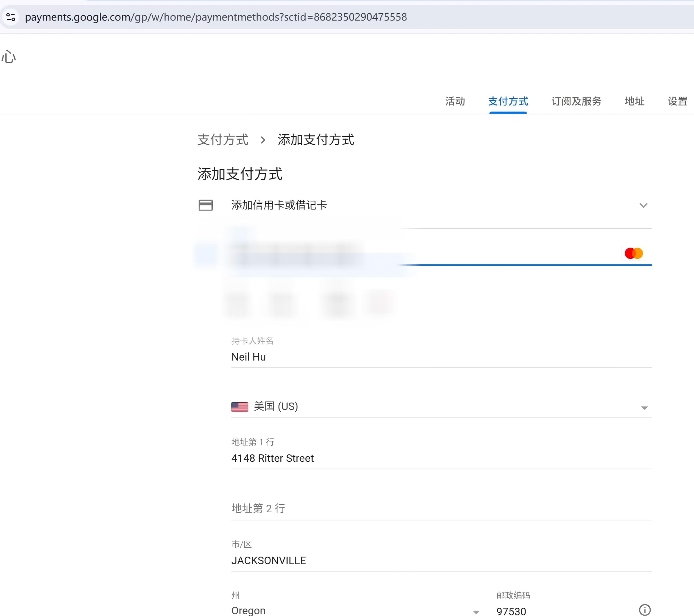Switch to the 地址 tab

(634, 101)
